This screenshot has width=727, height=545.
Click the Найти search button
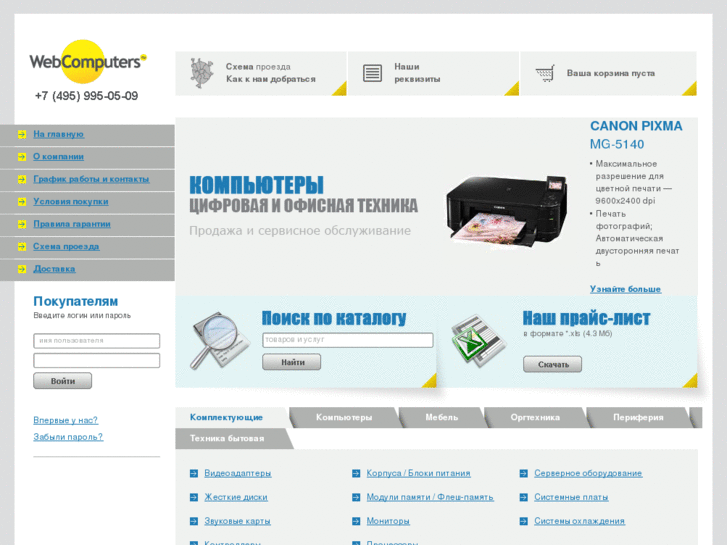292,362
